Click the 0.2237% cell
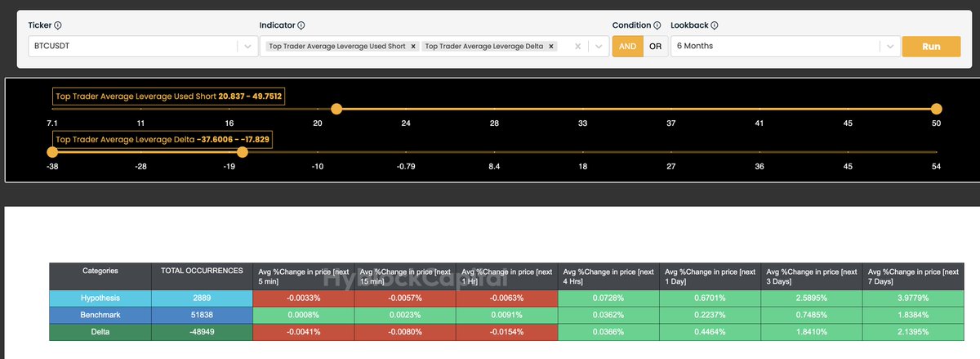The width and height of the screenshot is (980, 359). [710, 314]
